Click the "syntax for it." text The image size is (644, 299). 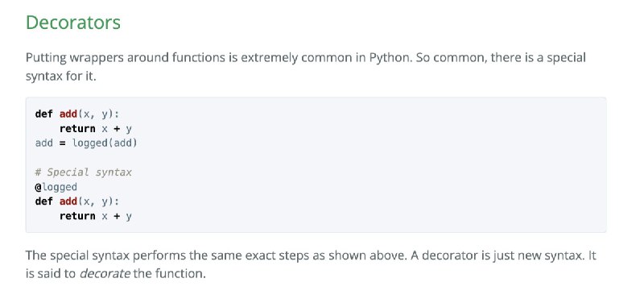coord(61,77)
